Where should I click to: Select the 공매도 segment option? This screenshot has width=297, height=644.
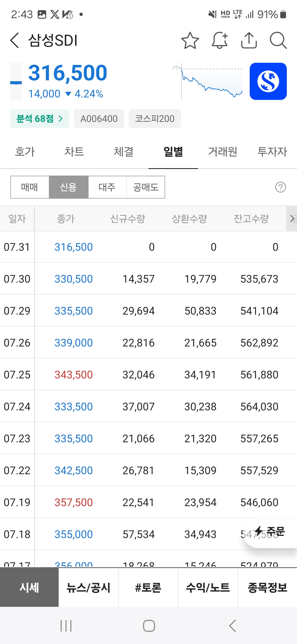tap(146, 187)
